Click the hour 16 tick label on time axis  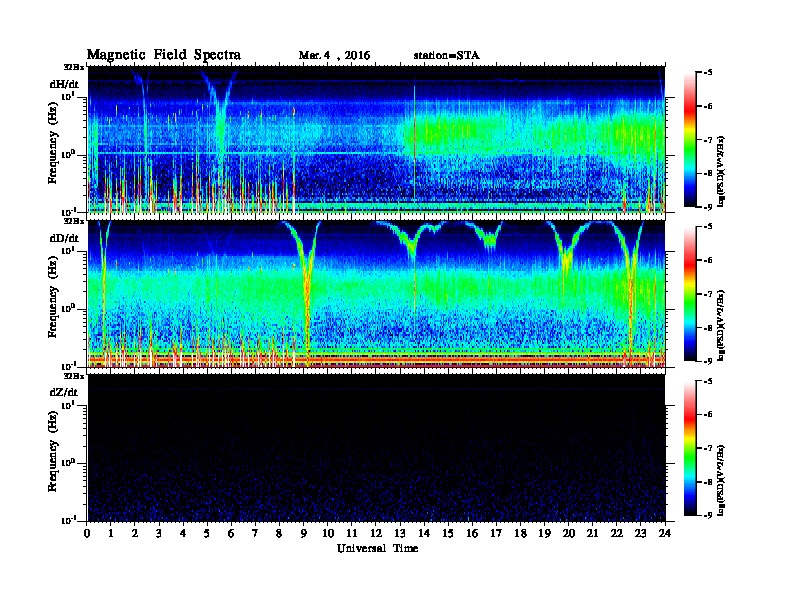click(472, 533)
